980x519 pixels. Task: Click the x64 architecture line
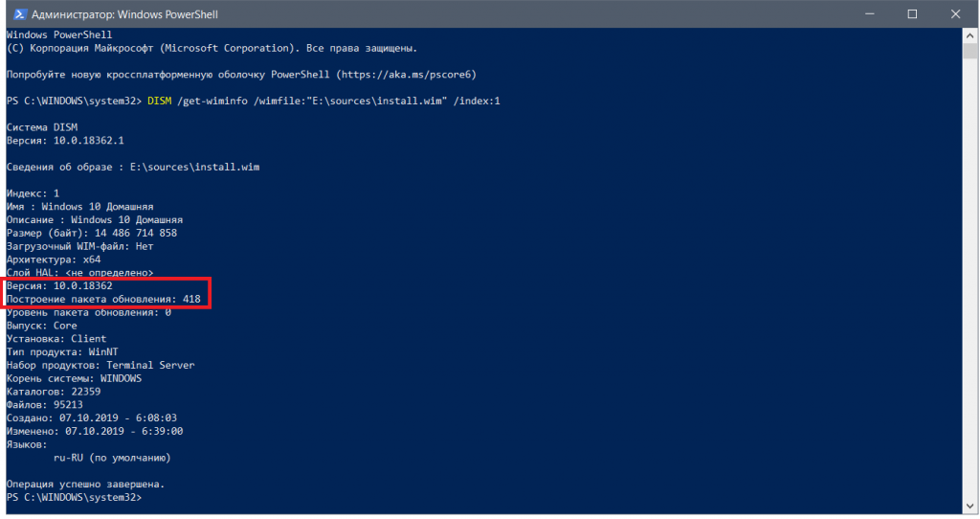tap(53, 259)
